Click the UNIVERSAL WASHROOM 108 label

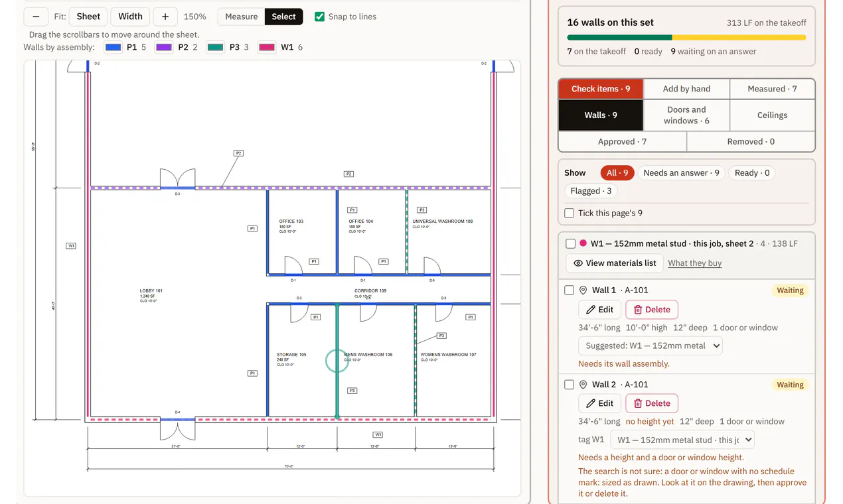click(x=443, y=221)
